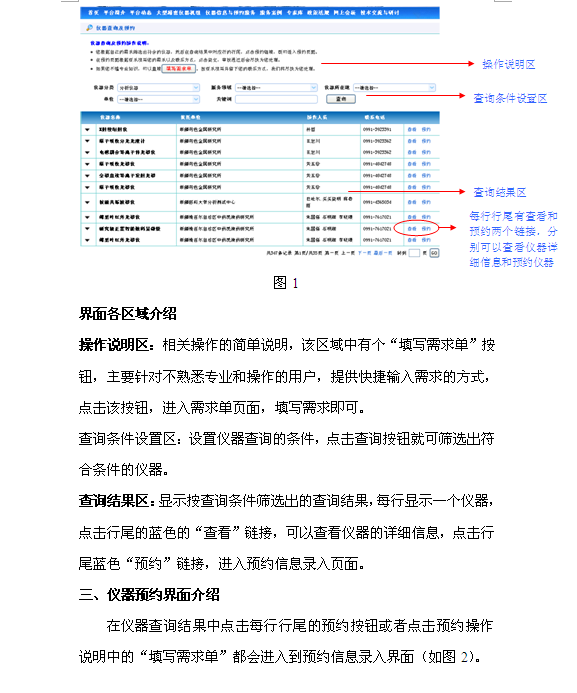Click 预约 link in the last result row
Image resolution: width=577 pixels, height=693 pixels.
pyautogui.click(x=426, y=240)
